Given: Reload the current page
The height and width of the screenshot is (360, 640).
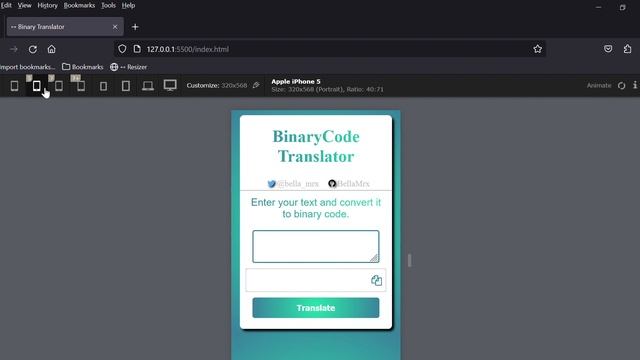Looking at the screenshot, I should coord(33,49).
